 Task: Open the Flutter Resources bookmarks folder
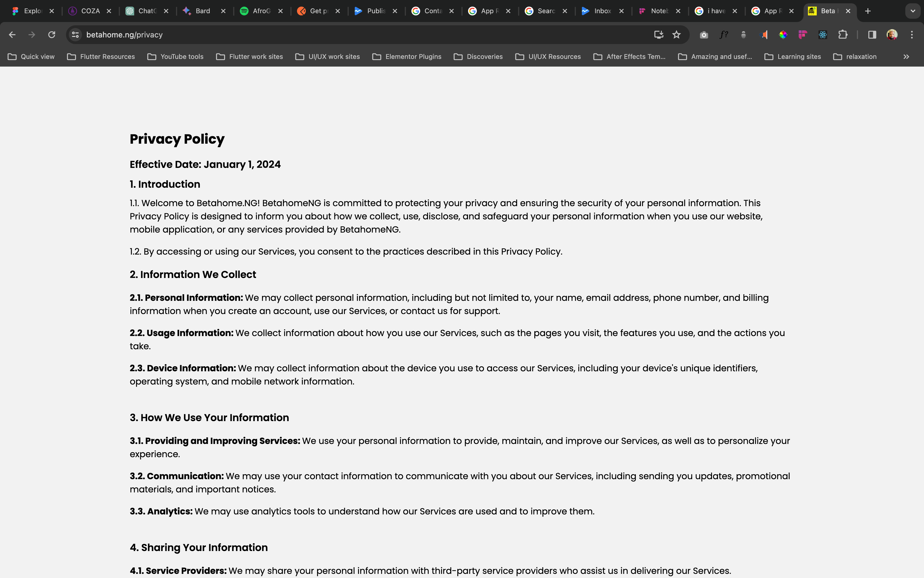pyautogui.click(x=101, y=57)
